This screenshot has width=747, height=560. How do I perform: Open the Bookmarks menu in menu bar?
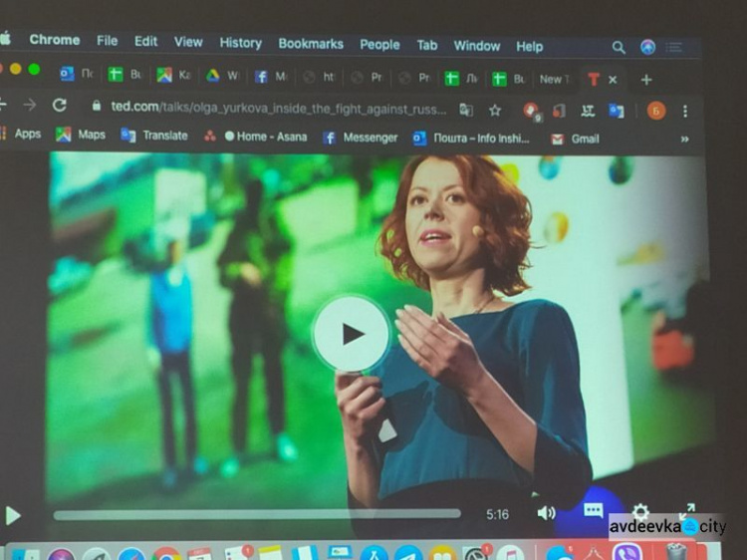(311, 44)
